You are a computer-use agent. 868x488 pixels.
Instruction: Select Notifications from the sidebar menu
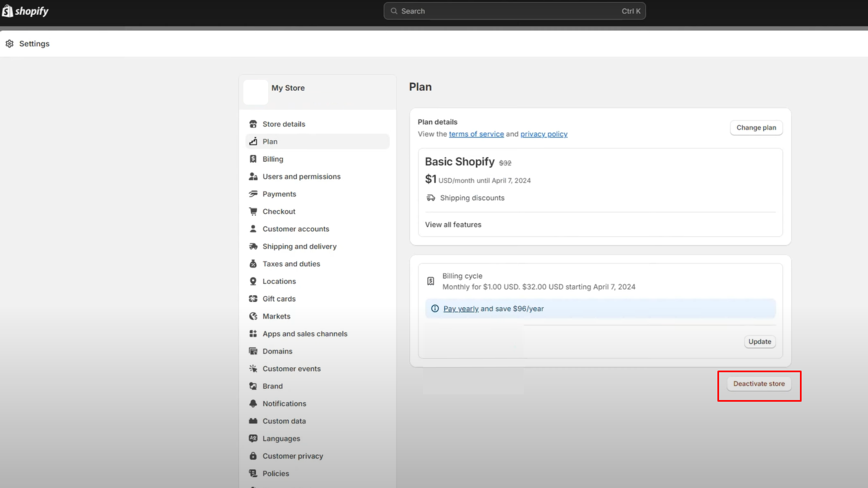[x=284, y=403]
